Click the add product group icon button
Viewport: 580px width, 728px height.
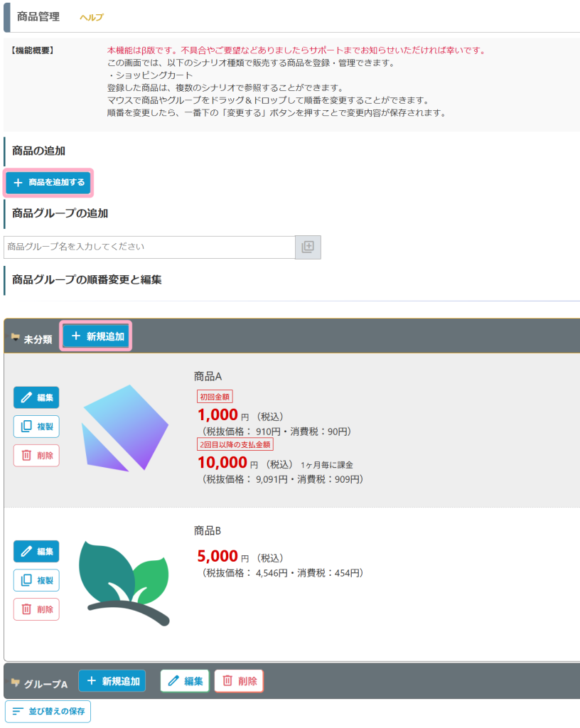[x=308, y=247]
